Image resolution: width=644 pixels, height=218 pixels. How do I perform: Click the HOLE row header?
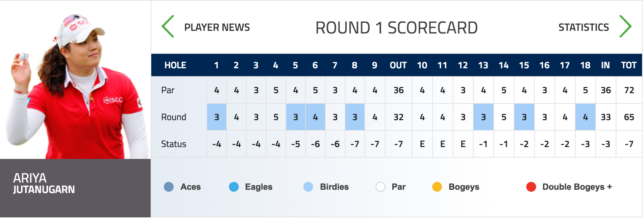(x=175, y=65)
